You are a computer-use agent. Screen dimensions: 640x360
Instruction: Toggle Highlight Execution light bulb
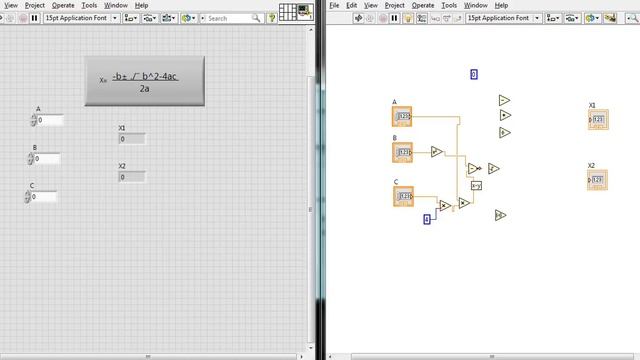click(408, 18)
